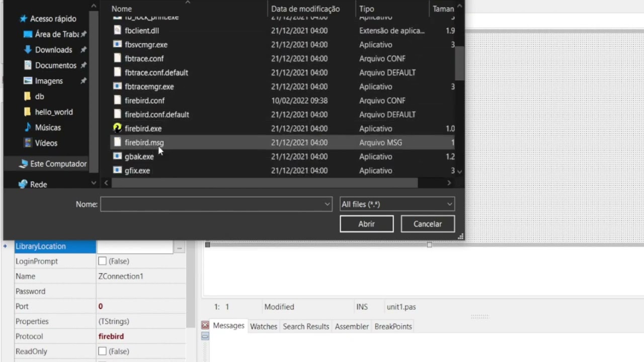Click the vertical file list scrollbar thumb
Image resolution: width=644 pixels, height=362 pixels.
(x=459, y=63)
